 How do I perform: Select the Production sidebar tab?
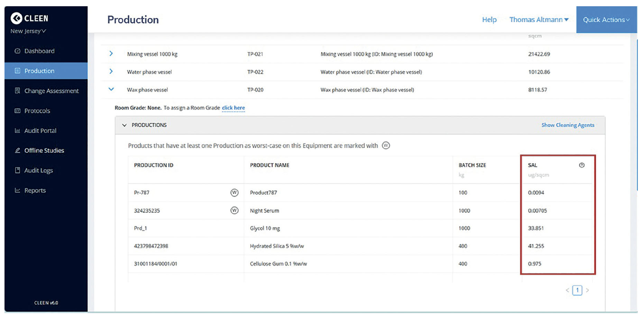click(39, 71)
